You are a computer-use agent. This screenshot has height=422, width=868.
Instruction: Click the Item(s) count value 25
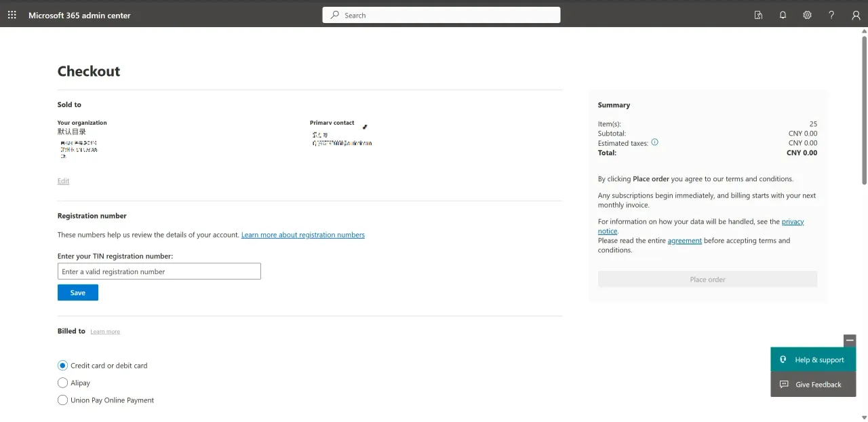pos(813,124)
